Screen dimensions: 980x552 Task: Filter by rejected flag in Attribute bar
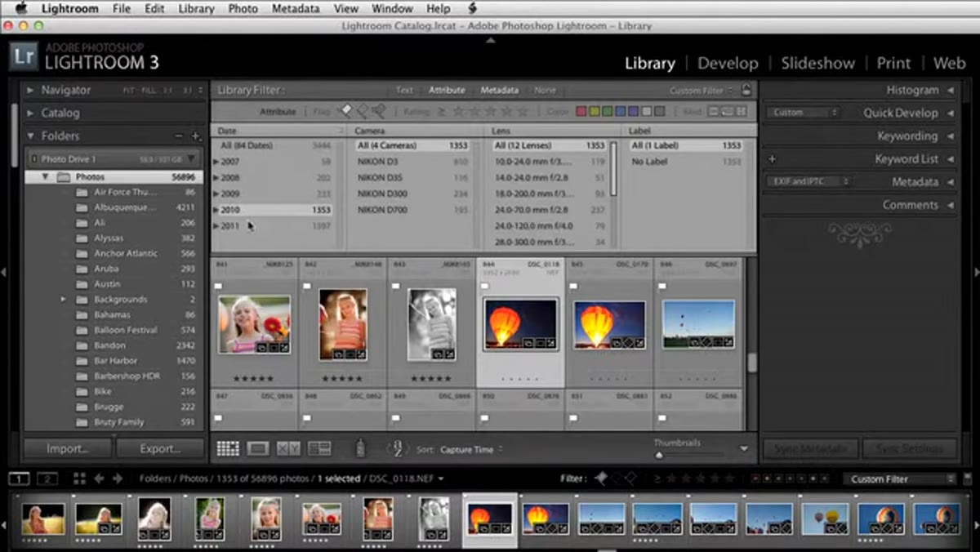pyautogui.click(x=377, y=111)
